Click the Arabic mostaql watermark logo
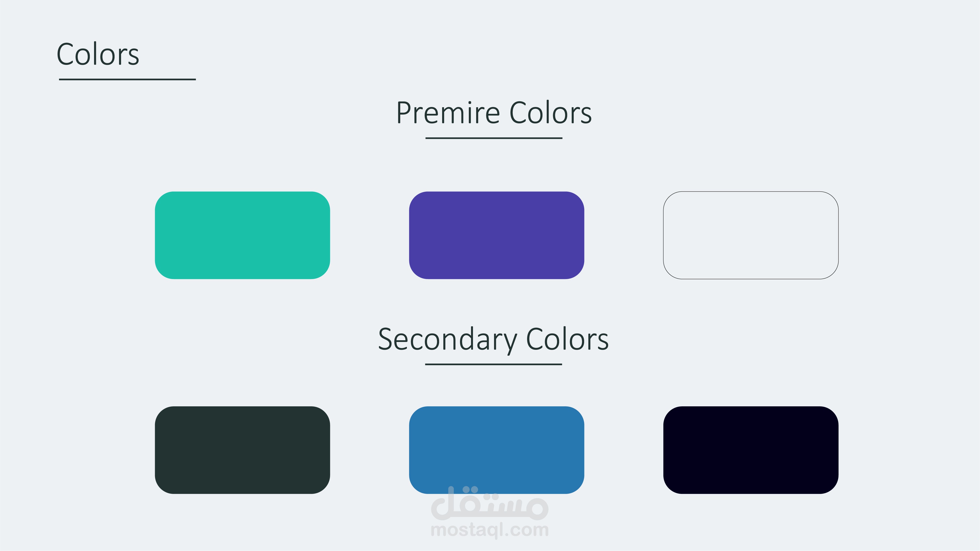Screen dimensions: 980x551 pos(489,504)
